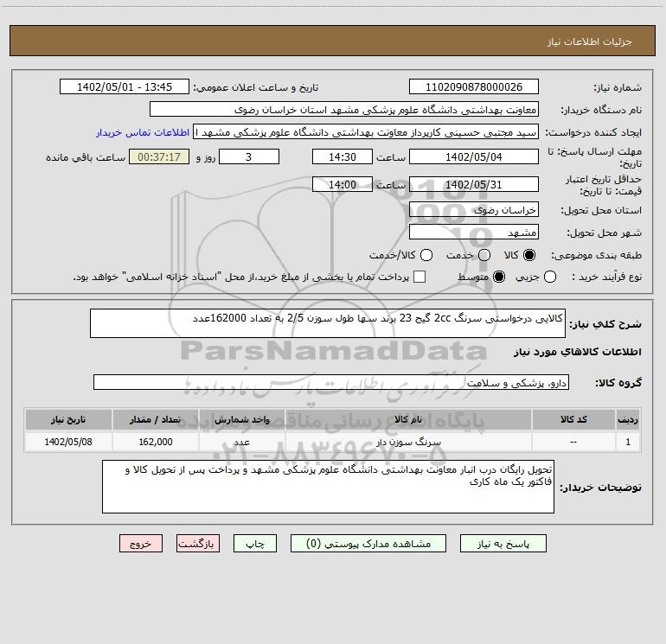Click the price validity date 1402/05/31
The width and height of the screenshot is (666, 644).
(x=474, y=184)
